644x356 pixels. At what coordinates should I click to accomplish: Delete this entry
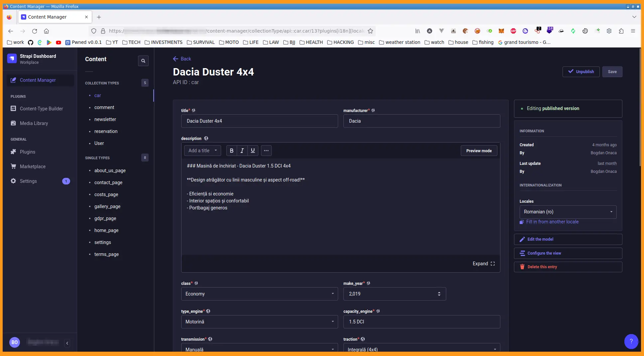568,267
